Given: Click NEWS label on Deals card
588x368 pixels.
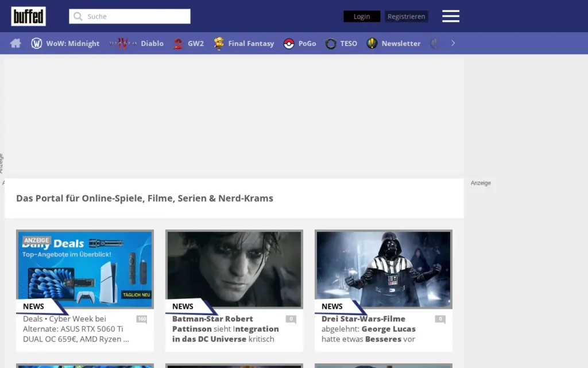Looking at the screenshot, I should click(x=33, y=306).
